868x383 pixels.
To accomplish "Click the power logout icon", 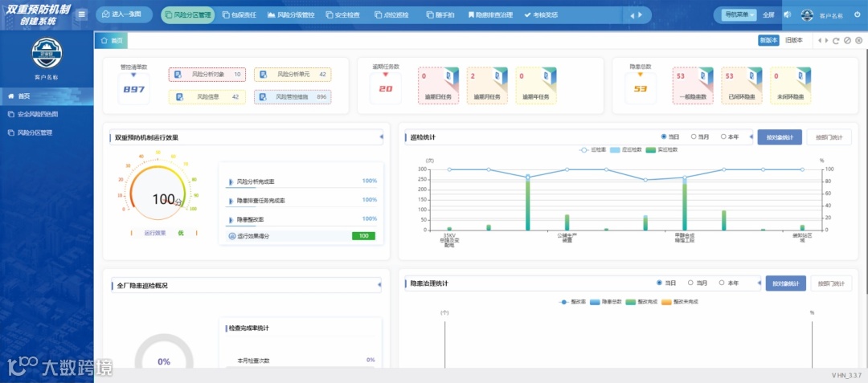I will click(857, 15).
